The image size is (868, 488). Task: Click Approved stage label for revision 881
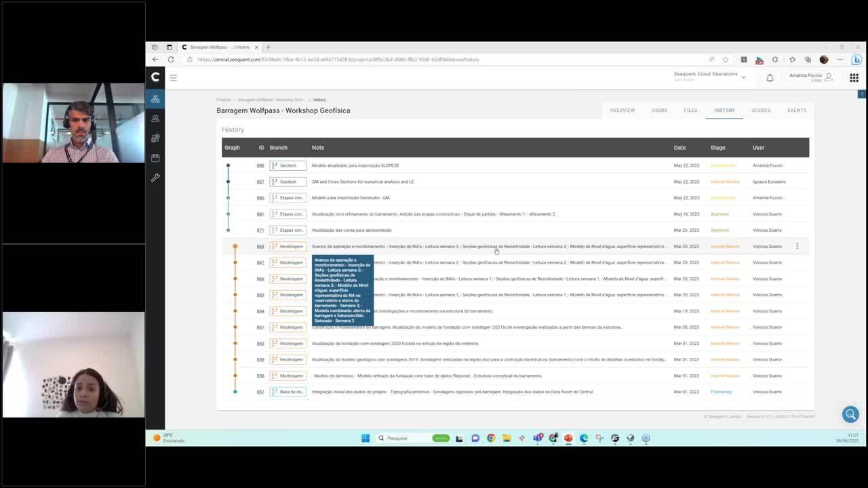coord(719,214)
